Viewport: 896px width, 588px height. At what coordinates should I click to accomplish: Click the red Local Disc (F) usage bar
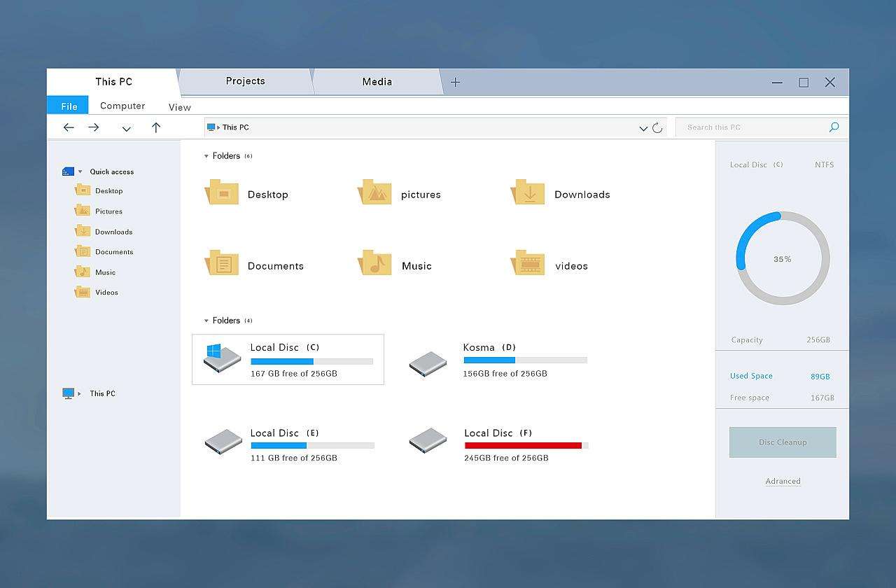(x=526, y=445)
